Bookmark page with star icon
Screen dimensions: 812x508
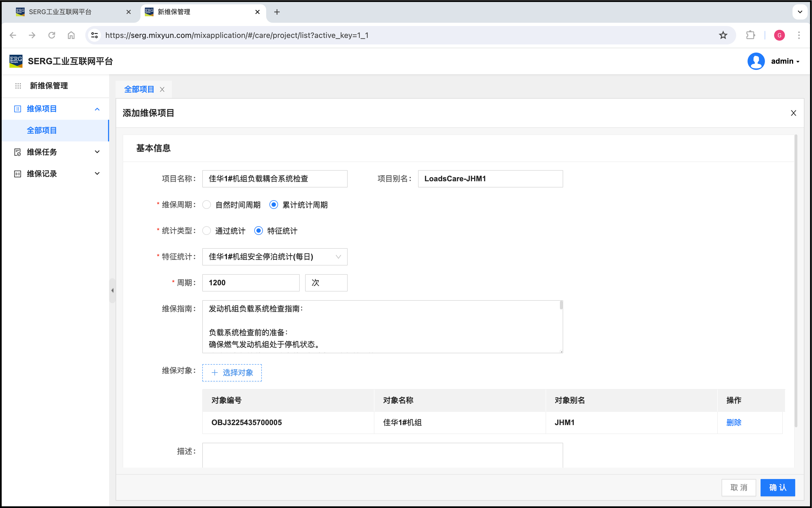723,35
